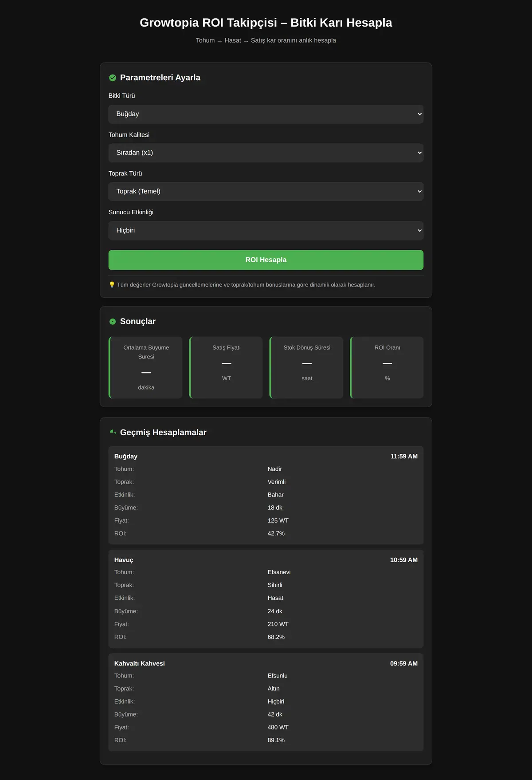
Task: Click the lightbulb icon in the hint note
Action: (x=112, y=285)
